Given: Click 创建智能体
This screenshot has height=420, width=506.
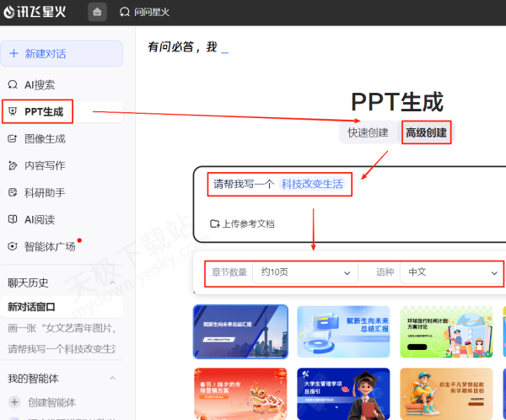Looking at the screenshot, I should [51, 402].
